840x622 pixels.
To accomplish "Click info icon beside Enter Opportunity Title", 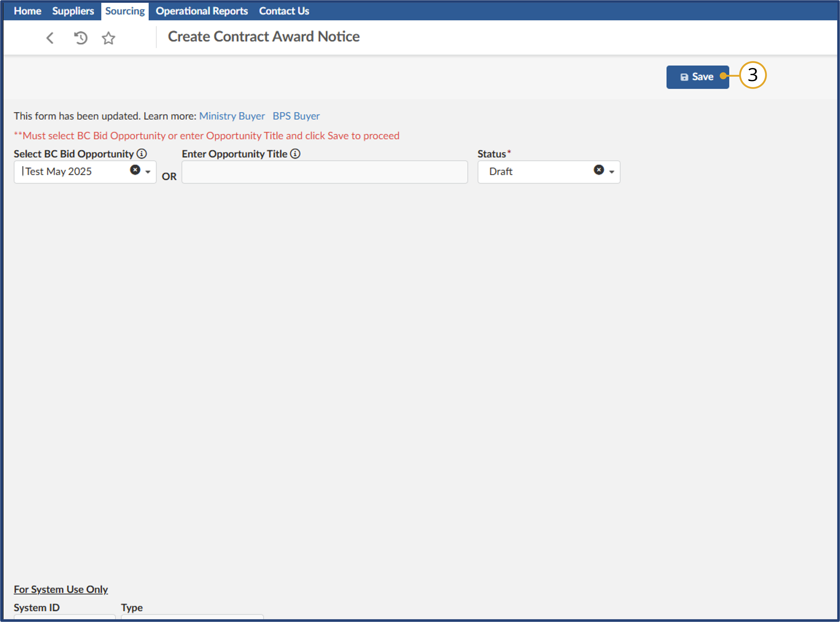I will coord(295,154).
